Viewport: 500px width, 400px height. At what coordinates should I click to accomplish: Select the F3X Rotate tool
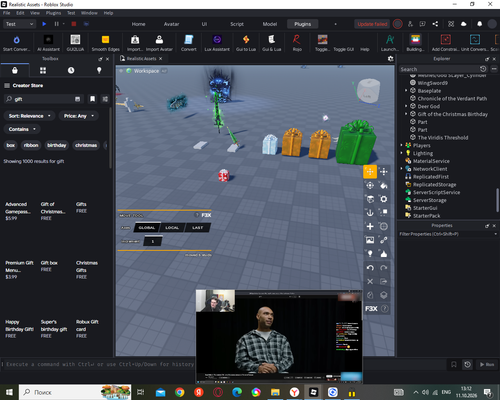tap(370, 185)
